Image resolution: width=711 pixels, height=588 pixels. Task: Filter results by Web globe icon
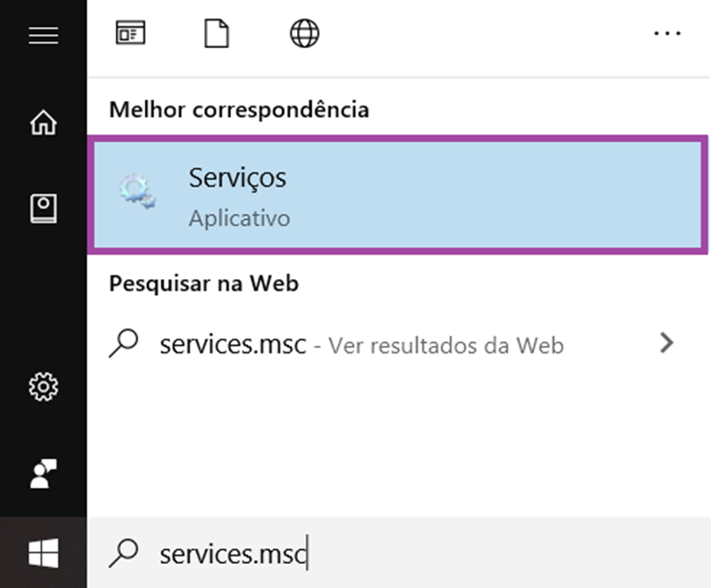click(304, 33)
